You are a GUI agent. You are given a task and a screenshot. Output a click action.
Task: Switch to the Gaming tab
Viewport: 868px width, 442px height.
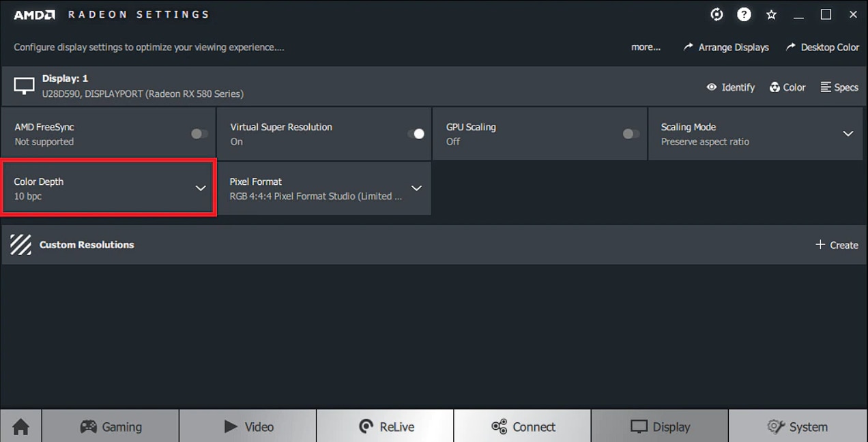(111, 426)
